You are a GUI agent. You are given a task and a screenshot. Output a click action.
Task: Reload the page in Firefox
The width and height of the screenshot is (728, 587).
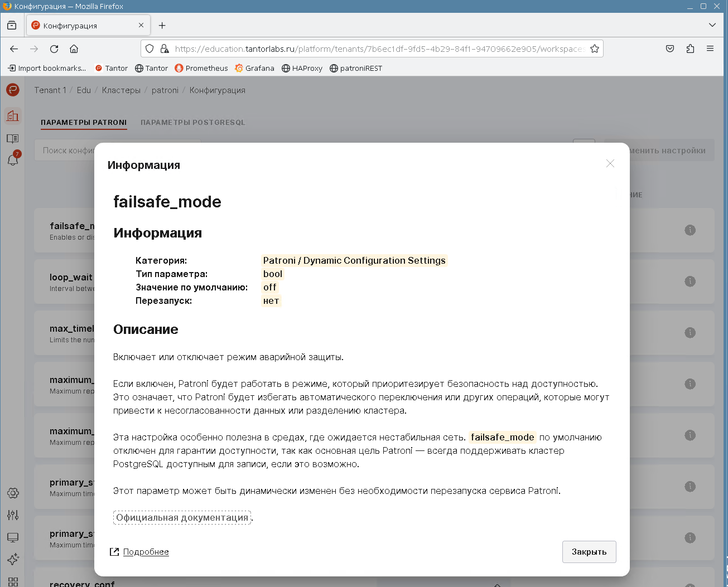point(54,48)
